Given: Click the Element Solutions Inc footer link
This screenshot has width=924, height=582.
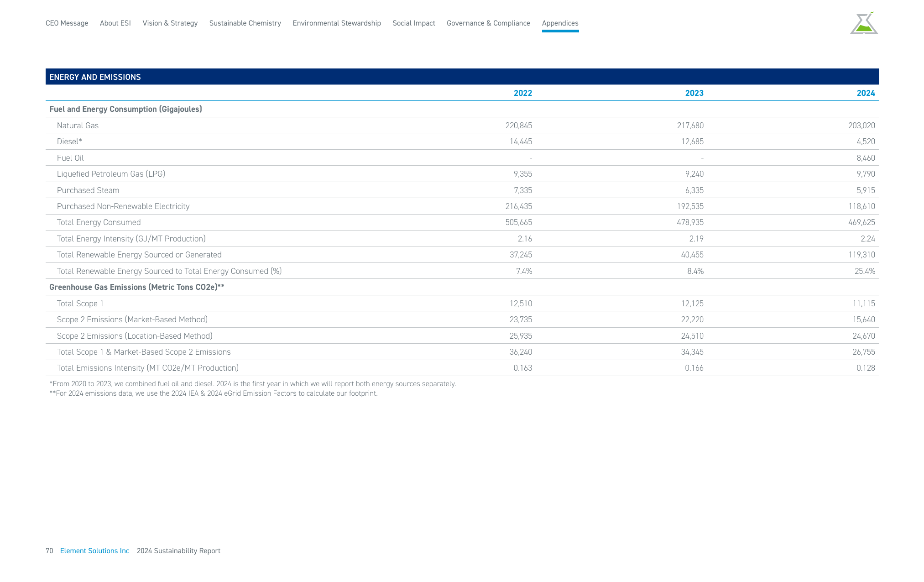Looking at the screenshot, I should tap(95, 551).
